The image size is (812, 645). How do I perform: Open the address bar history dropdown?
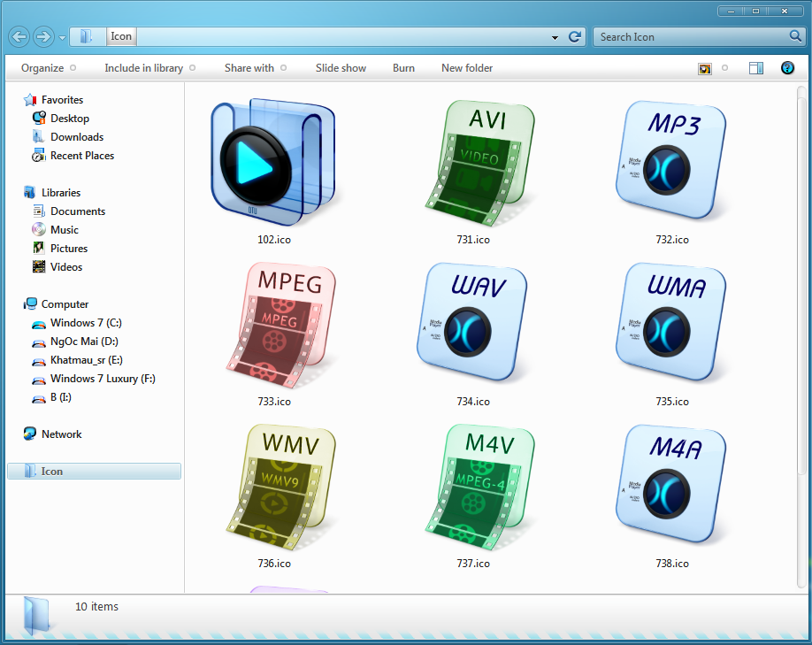[x=555, y=37]
